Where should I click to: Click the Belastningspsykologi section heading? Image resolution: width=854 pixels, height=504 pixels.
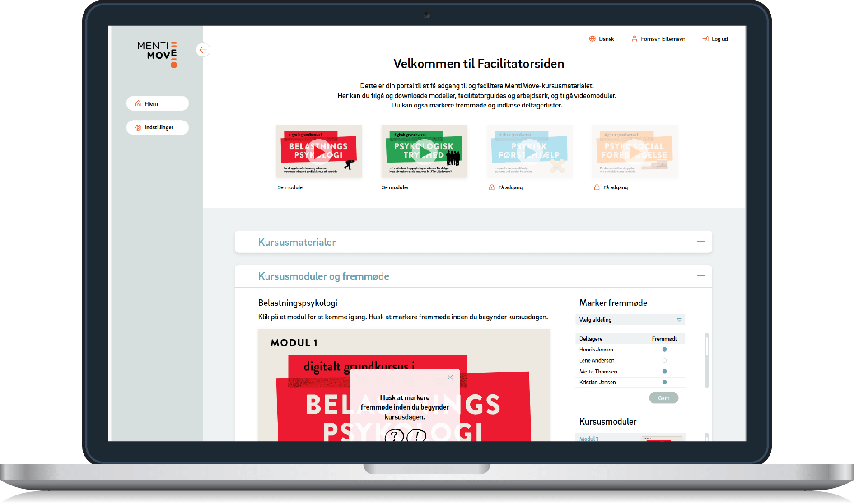pos(298,303)
